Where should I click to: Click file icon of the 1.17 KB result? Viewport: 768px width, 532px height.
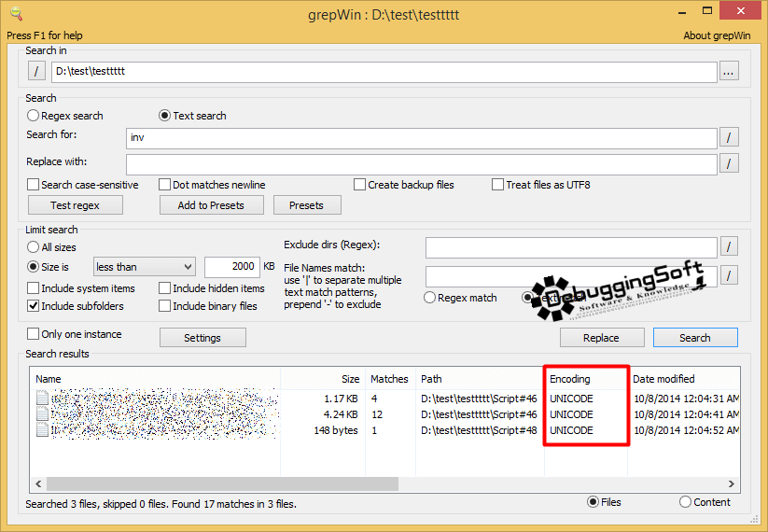(43, 398)
